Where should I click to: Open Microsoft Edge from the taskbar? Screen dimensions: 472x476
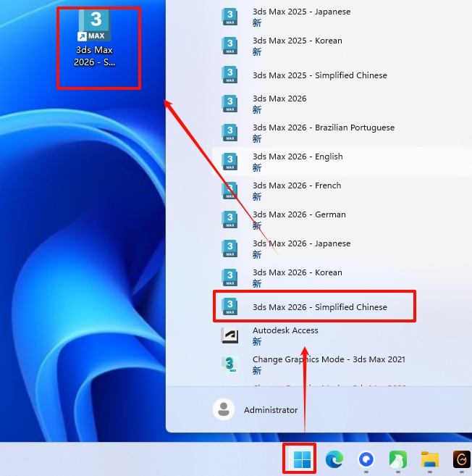pos(334,459)
